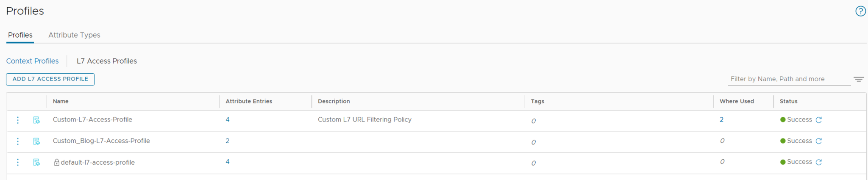Click profile icon for default-l7-access-profile row
868x180 pixels.
tap(36, 162)
